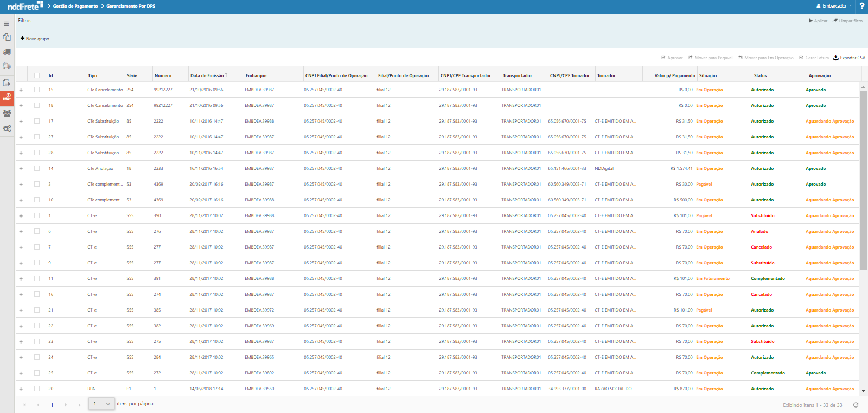Select the checkbox for row Id 20

click(x=37, y=389)
